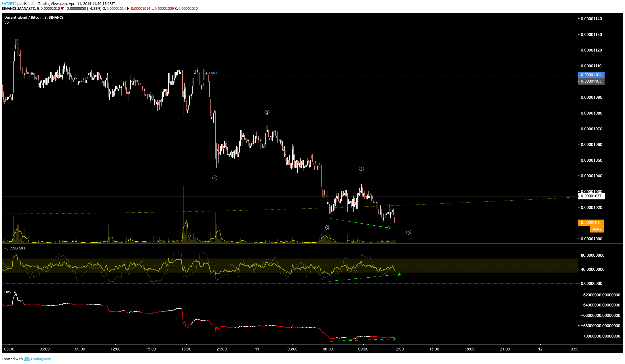Click the 04:42 countdown timer label
This screenshot has width=625, height=364.
coord(596,229)
